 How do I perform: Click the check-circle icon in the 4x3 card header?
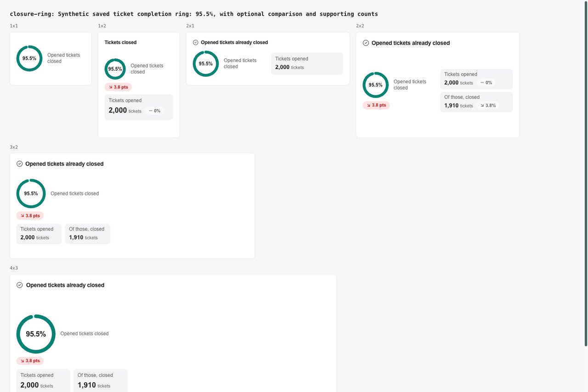20,285
